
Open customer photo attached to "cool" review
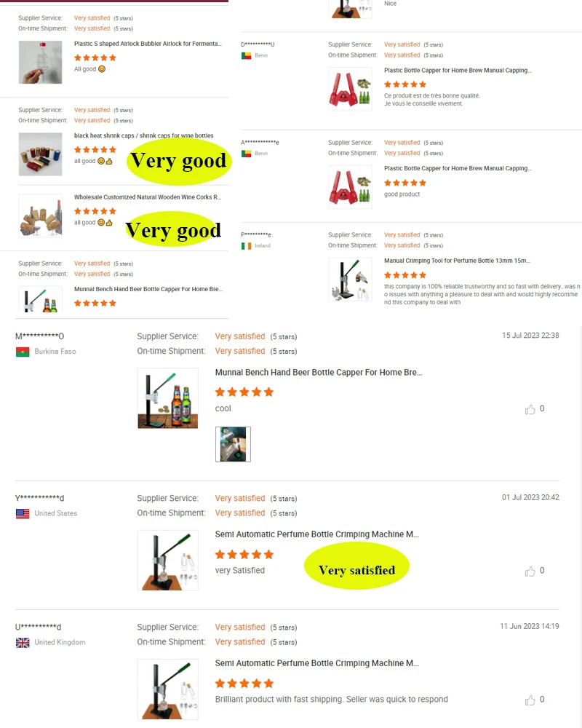point(233,444)
